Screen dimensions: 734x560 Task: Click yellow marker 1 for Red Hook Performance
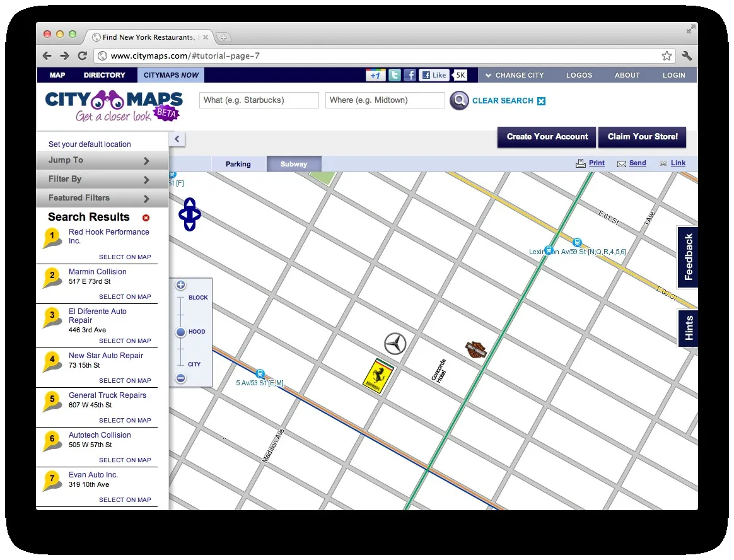52,237
